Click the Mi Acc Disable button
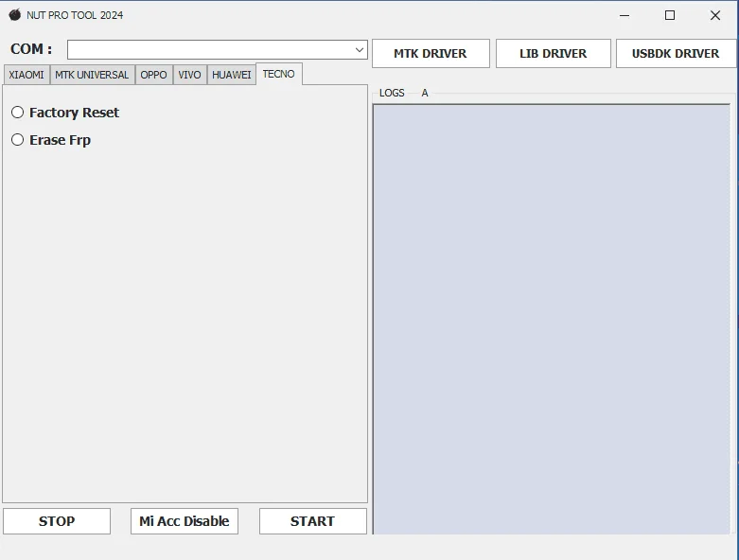739x560 pixels. click(x=185, y=521)
